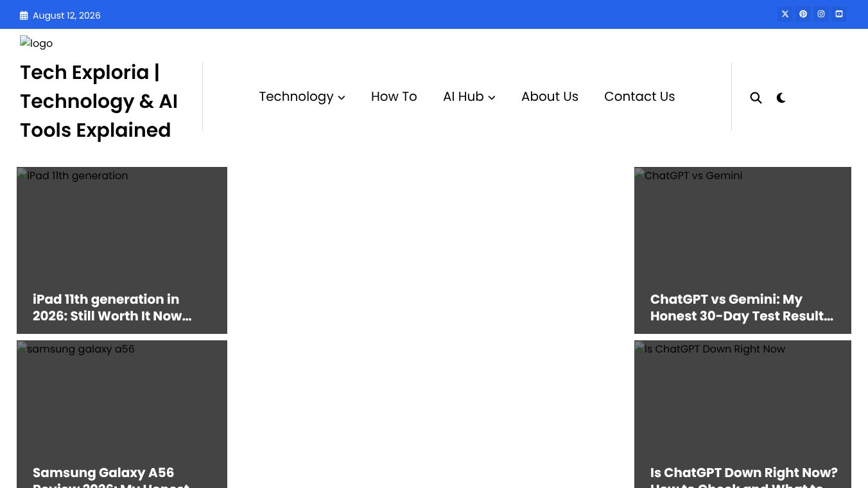
Task: Open site search with the magnifier icon
Action: tap(756, 98)
